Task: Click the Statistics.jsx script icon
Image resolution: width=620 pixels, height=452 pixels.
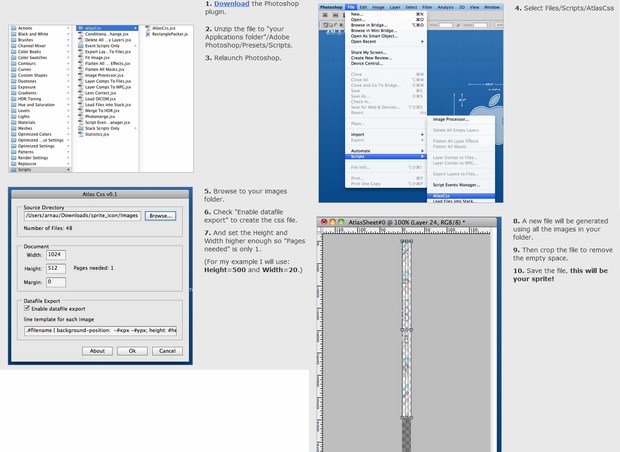Action: click(x=81, y=134)
